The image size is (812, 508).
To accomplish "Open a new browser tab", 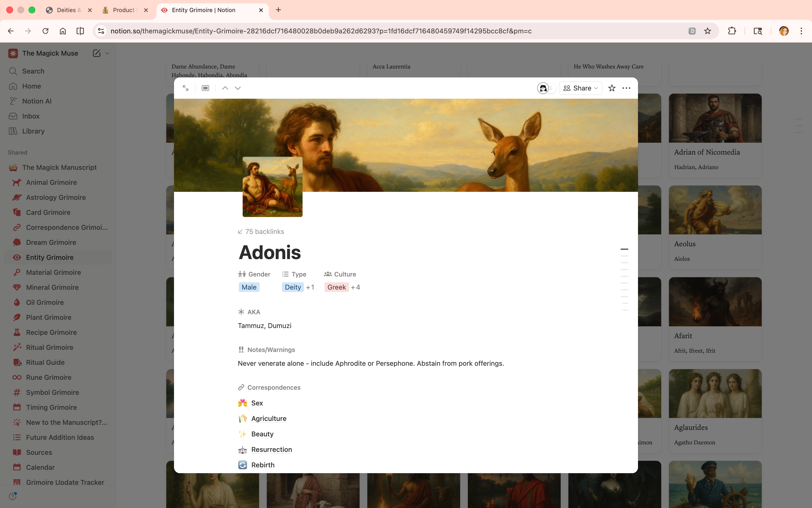I will (x=278, y=10).
